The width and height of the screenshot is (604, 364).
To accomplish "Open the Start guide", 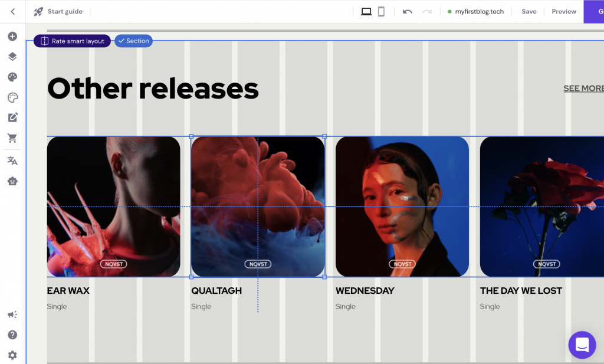I will (x=58, y=12).
